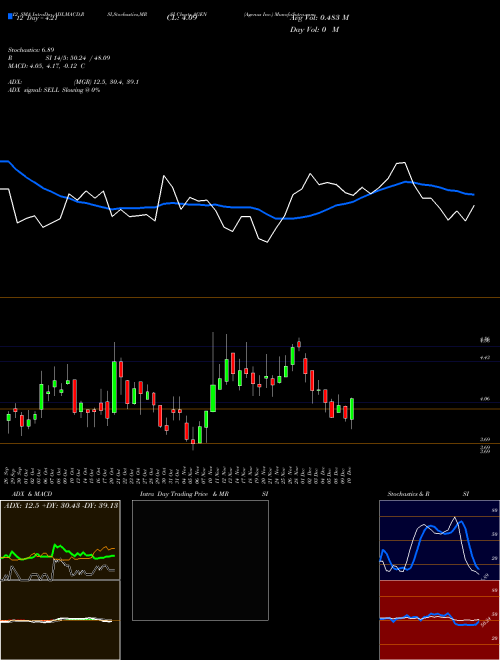Open the RSI chart with red background
The image size is (500, 660).
[439, 620]
